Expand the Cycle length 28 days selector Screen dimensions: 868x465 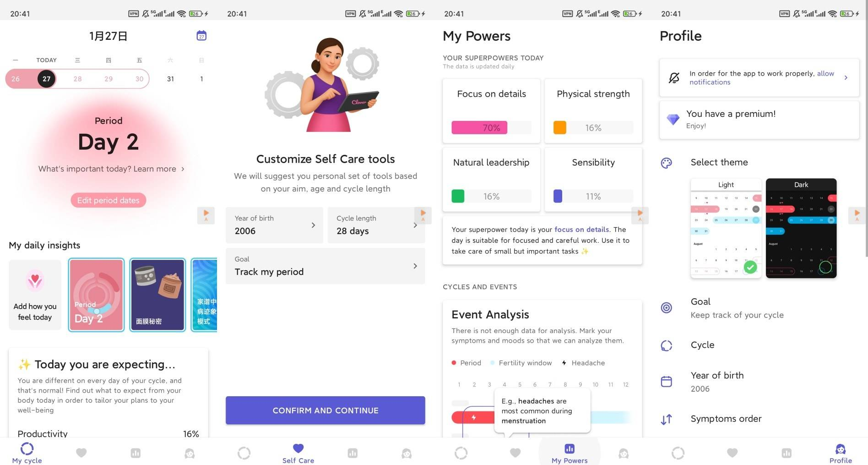tap(376, 225)
